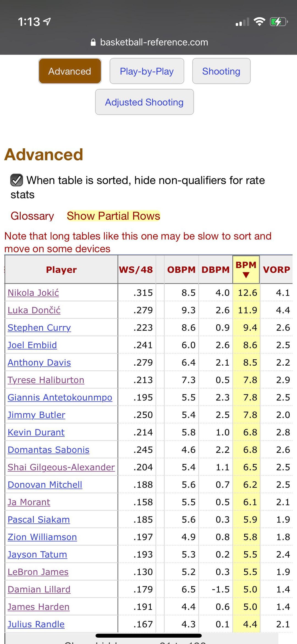Screen dimensions: 297x644
Task: Open the Glossary link
Action: click(x=32, y=216)
